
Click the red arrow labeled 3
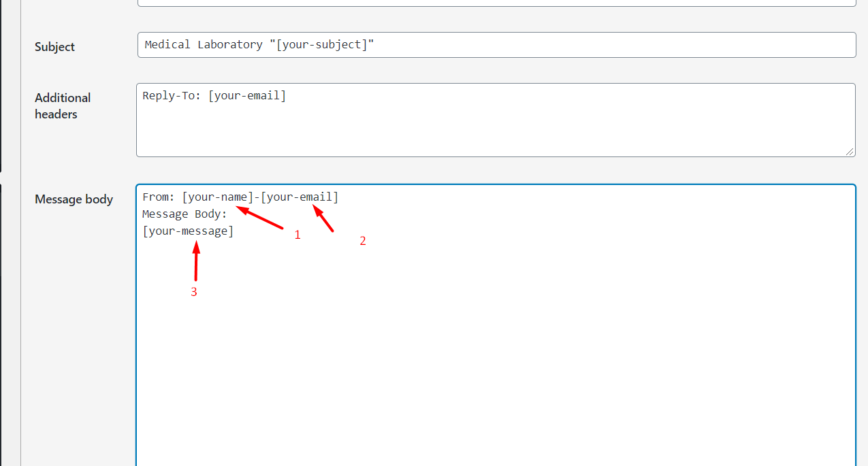click(x=196, y=262)
